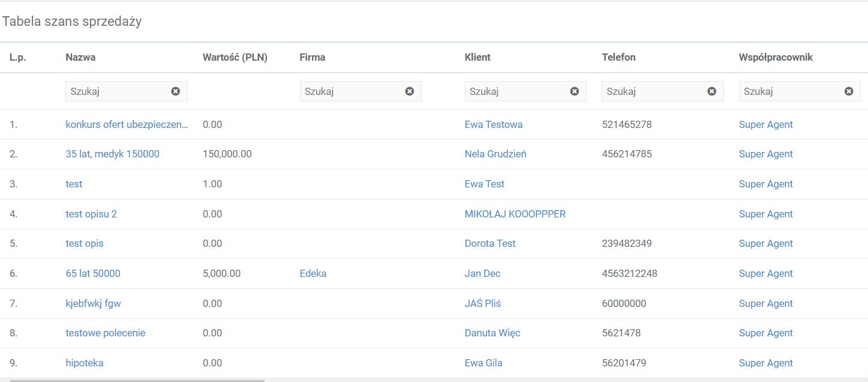Sort table by Nazwa column header
This screenshot has height=382, width=868.
[x=80, y=58]
